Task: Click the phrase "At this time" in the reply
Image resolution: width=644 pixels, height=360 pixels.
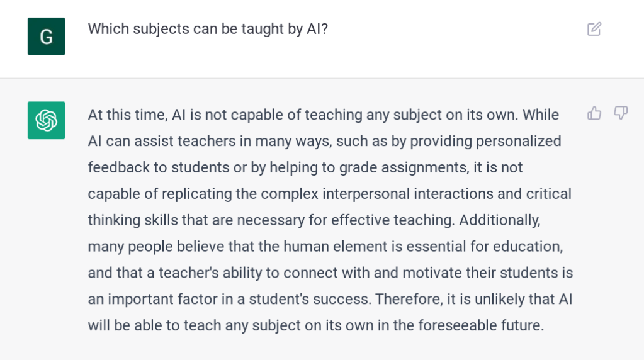Action: pyautogui.click(x=125, y=115)
